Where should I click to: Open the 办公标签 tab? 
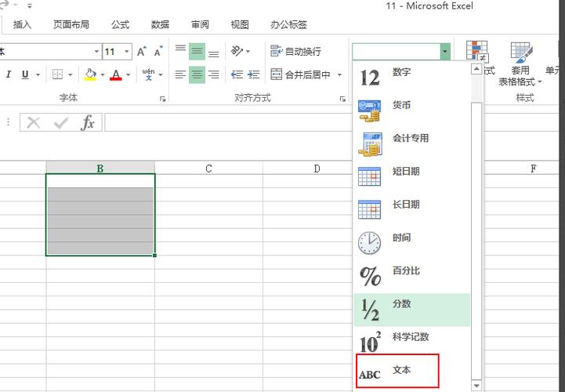coord(288,25)
